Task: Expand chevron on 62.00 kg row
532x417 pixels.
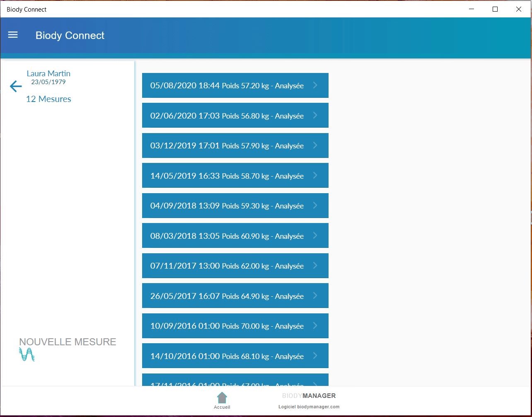Action: tap(315, 265)
